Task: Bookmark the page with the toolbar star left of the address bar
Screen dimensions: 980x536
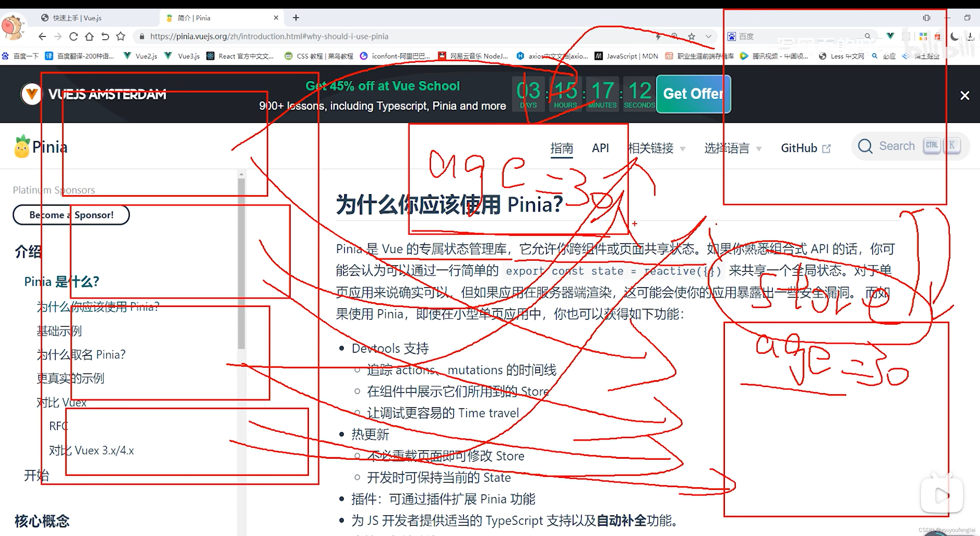Action: click(121, 36)
